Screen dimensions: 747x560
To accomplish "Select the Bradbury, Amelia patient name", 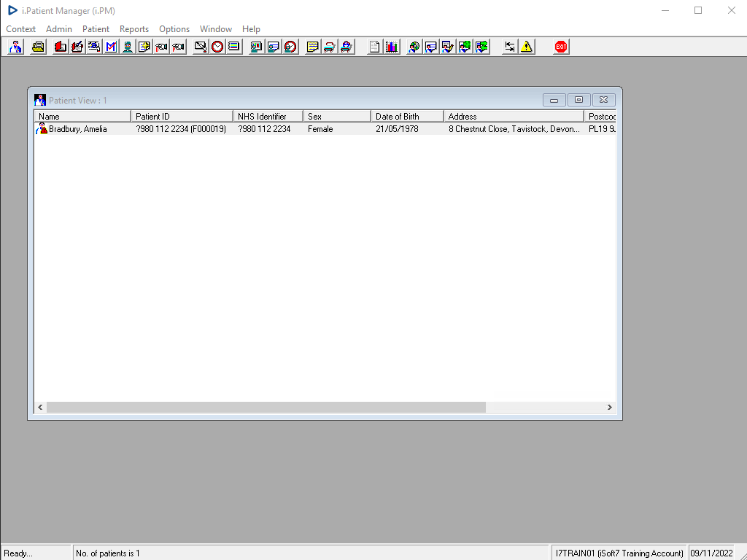I will [77, 129].
